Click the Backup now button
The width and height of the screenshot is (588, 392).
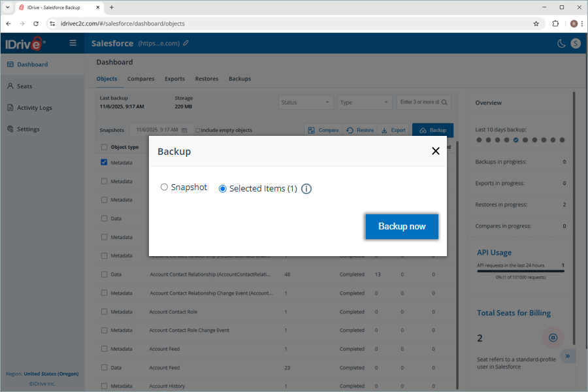(x=402, y=227)
